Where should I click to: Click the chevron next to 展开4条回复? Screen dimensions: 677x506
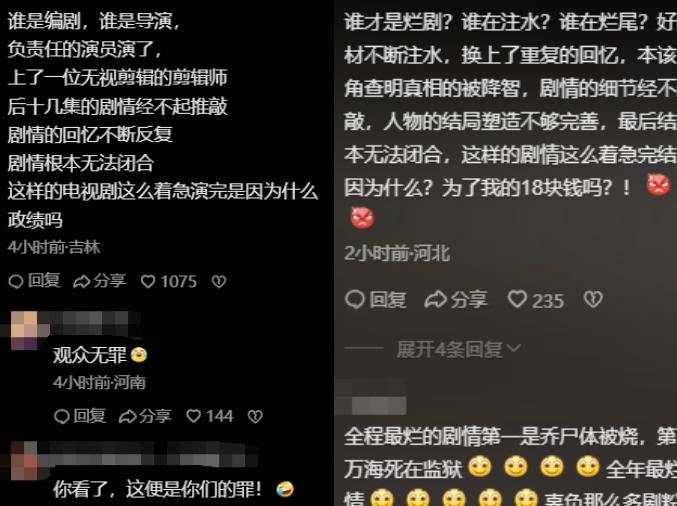[x=513, y=348]
